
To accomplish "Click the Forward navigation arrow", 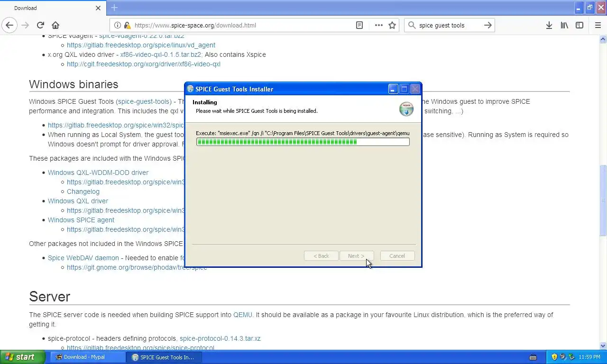I will [25, 25].
